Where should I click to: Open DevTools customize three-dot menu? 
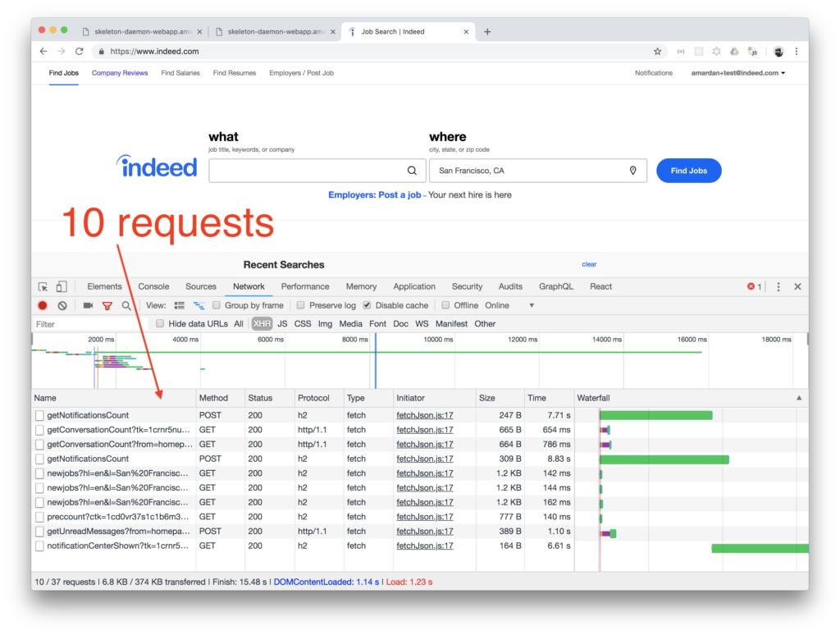pos(778,286)
